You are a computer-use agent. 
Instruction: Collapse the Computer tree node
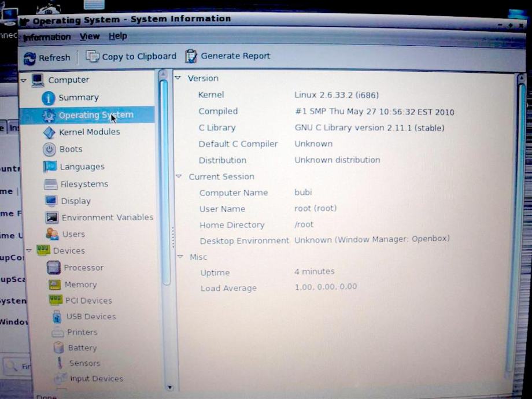tap(24, 81)
